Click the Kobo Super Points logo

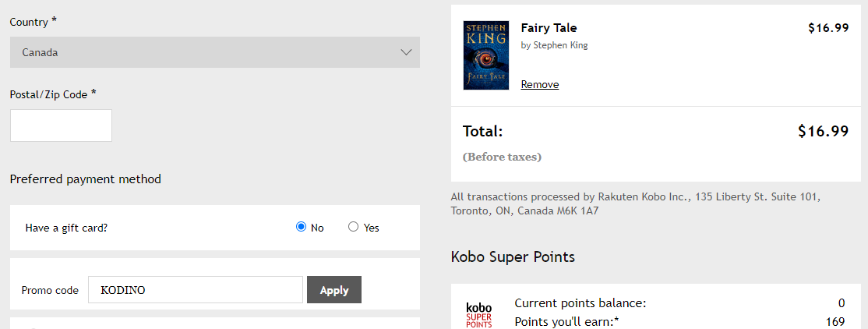tap(479, 315)
